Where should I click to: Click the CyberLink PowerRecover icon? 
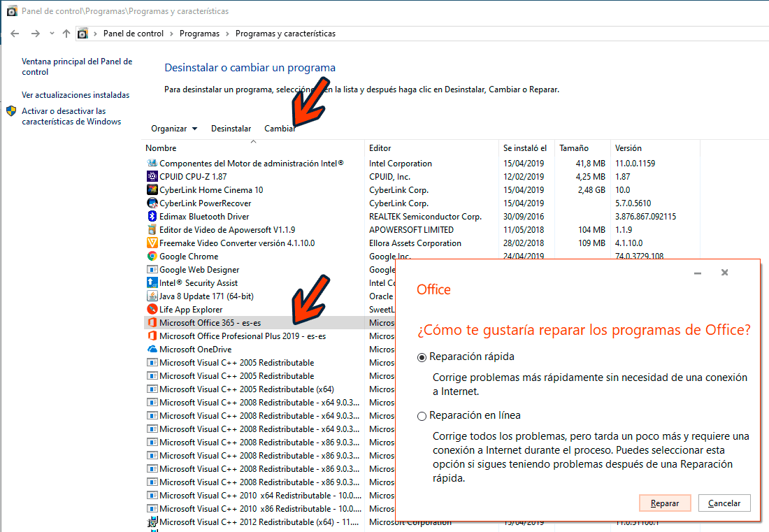click(152, 203)
